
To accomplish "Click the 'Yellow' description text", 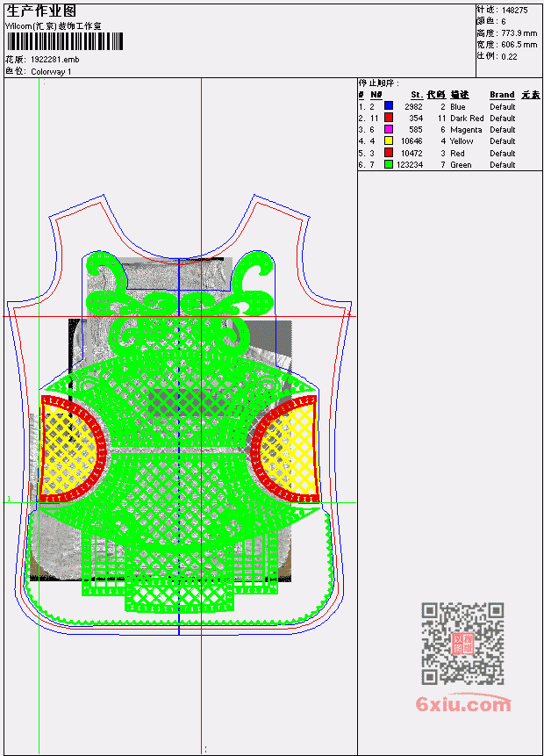I will [462, 141].
